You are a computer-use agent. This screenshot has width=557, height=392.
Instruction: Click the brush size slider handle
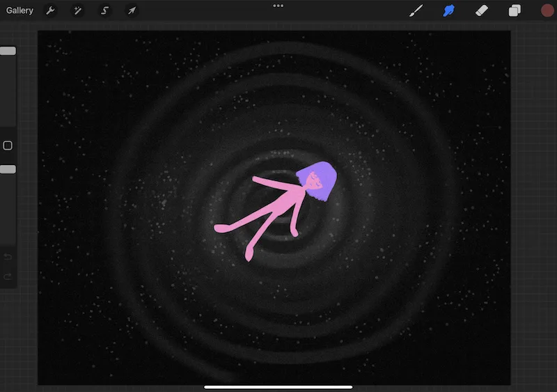point(8,51)
